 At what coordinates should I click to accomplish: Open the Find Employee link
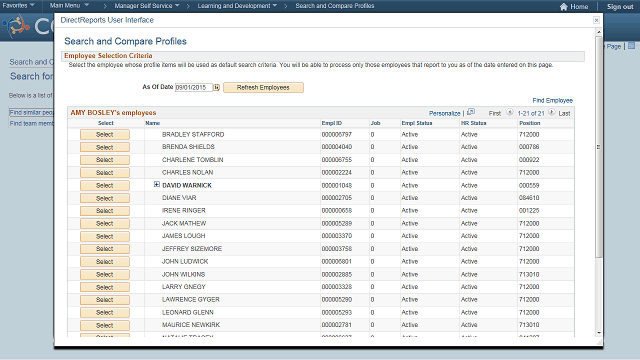(553, 100)
